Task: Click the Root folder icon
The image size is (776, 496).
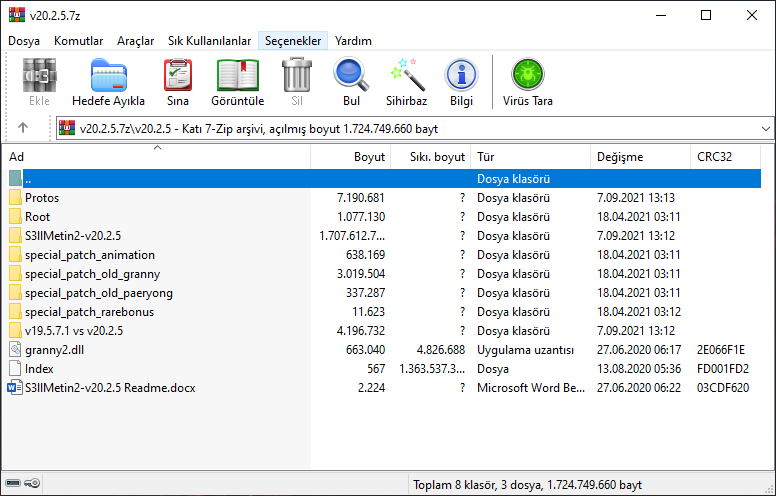Action: [x=15, y=216]
